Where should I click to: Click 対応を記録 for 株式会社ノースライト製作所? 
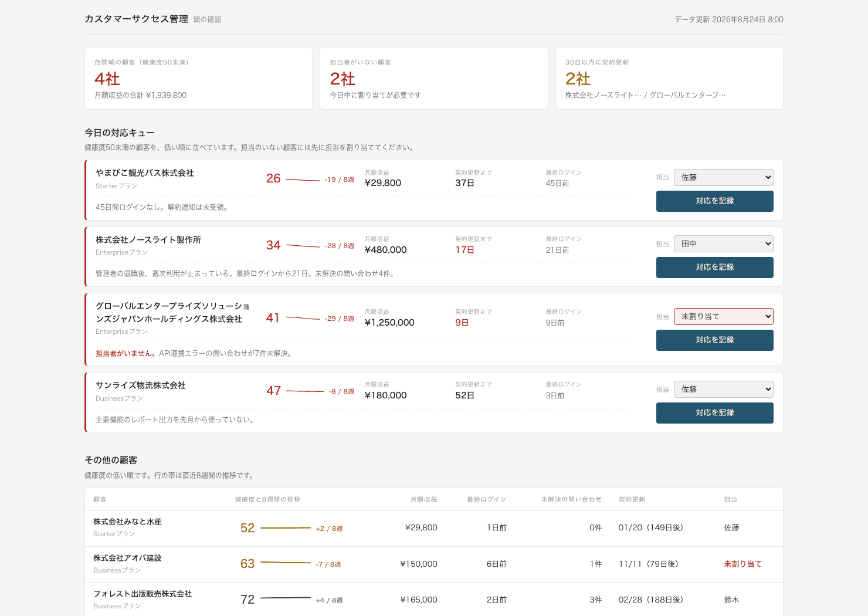(714, 268)
